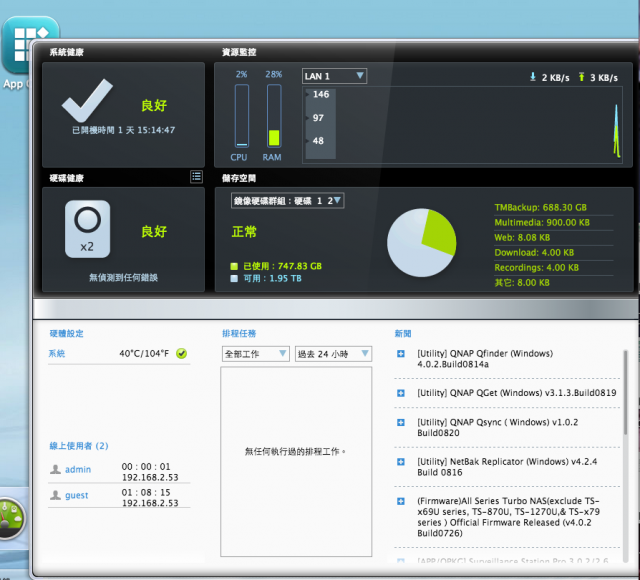This screenshot has width=640, height=580.
Task: Click the Download: 4.00 KB entry
Action: coord(534,252)
